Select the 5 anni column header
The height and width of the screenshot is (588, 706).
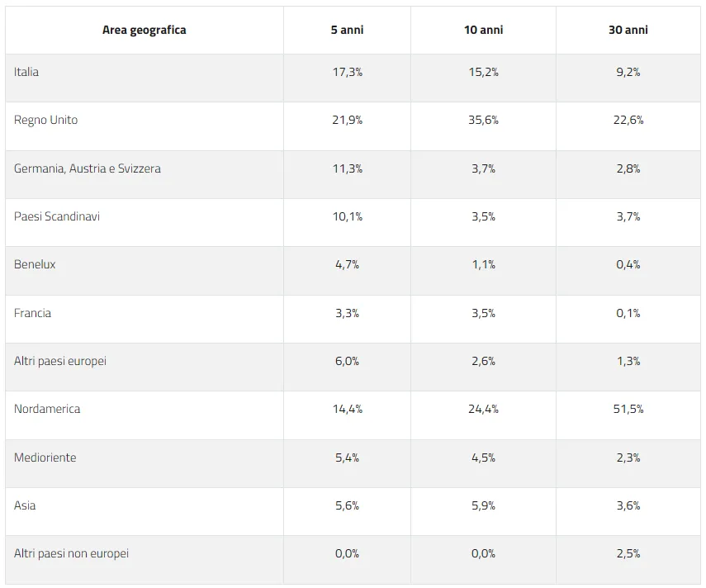click(x=347, y=31)
